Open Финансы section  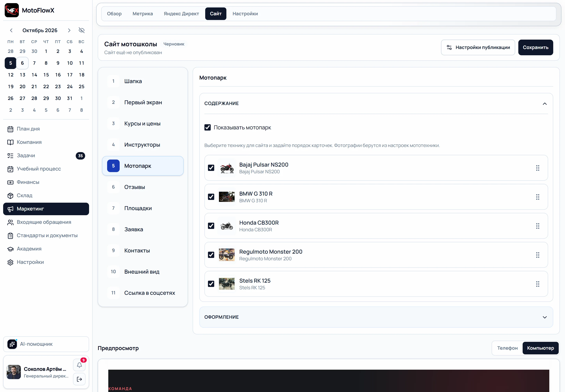click(46, 182)
